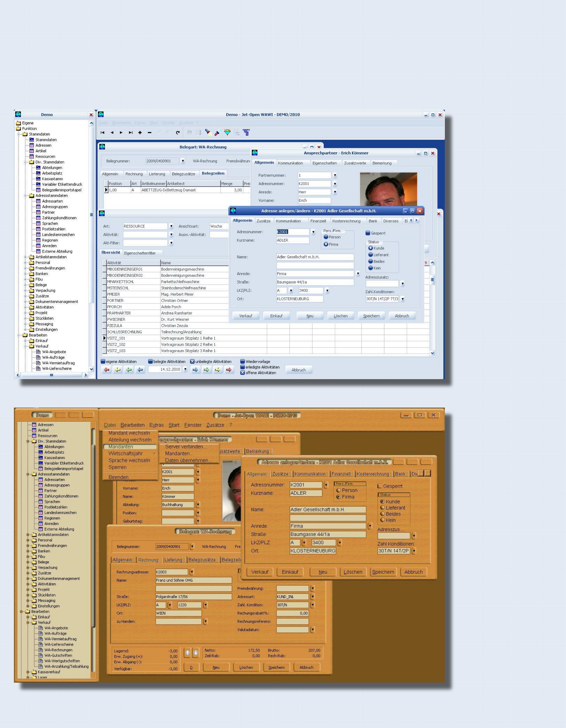Open the 14.12.2010 date dropdown
The height and width of the screenshot is (728, 566).
(x=185, y=369)
